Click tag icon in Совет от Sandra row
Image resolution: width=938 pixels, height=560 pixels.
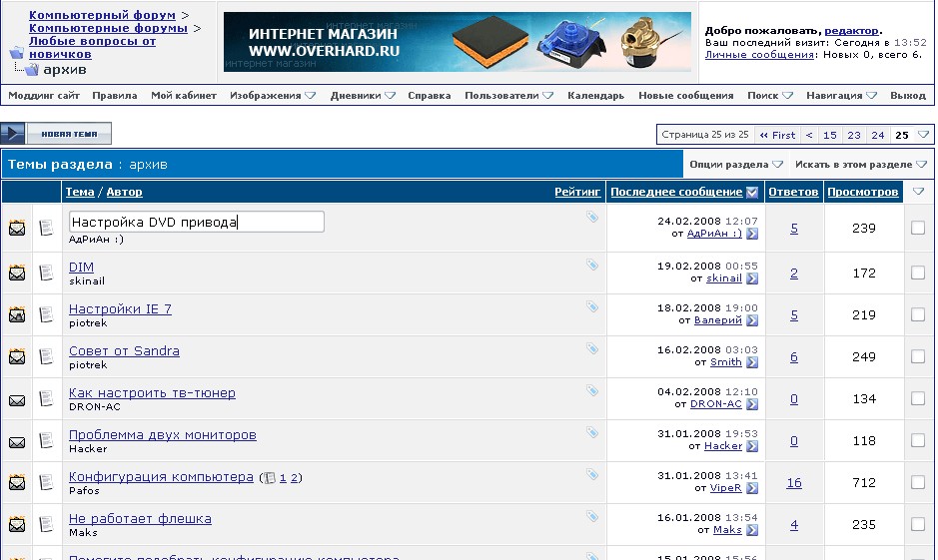coord(591,348)
